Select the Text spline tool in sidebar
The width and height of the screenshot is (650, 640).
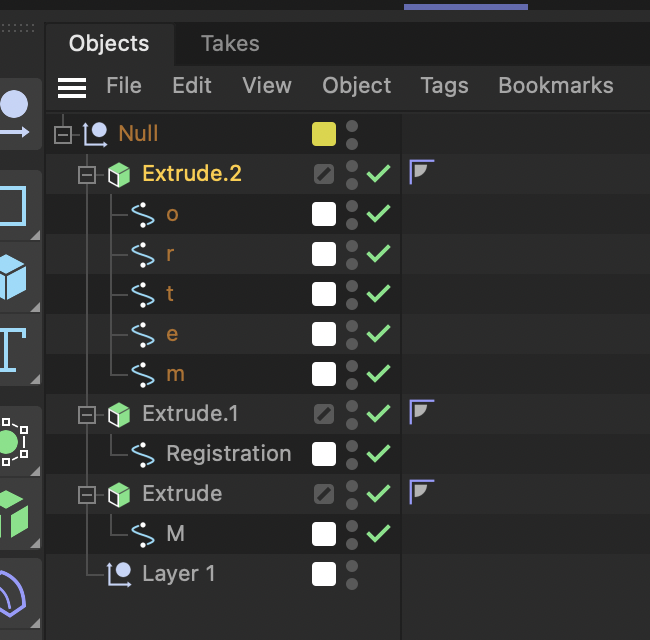(12, 349)
